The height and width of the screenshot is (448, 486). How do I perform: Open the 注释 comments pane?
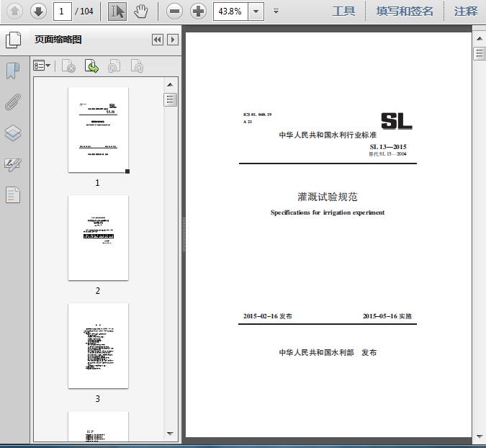466,12
